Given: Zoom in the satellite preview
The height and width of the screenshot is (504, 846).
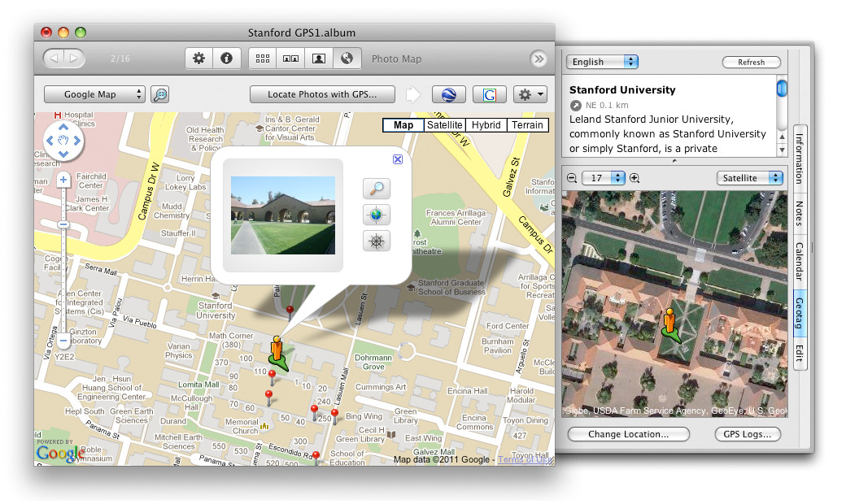Looking at the screenshot, I should 634,178.
